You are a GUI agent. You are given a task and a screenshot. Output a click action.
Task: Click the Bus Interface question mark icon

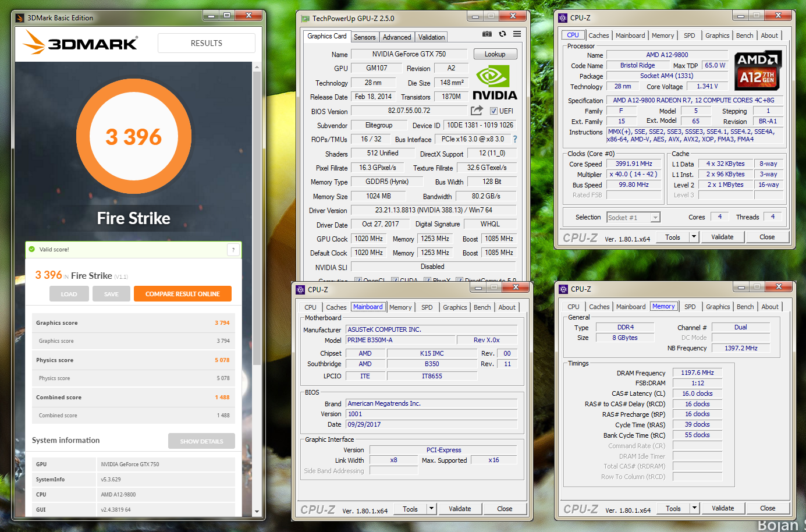coord(515,139)
